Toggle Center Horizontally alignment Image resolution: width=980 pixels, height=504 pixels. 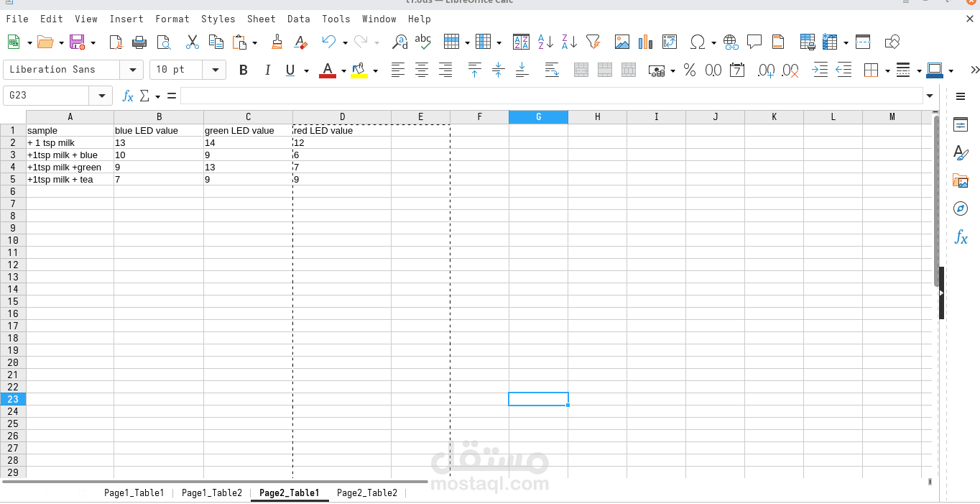coord(422,70)
